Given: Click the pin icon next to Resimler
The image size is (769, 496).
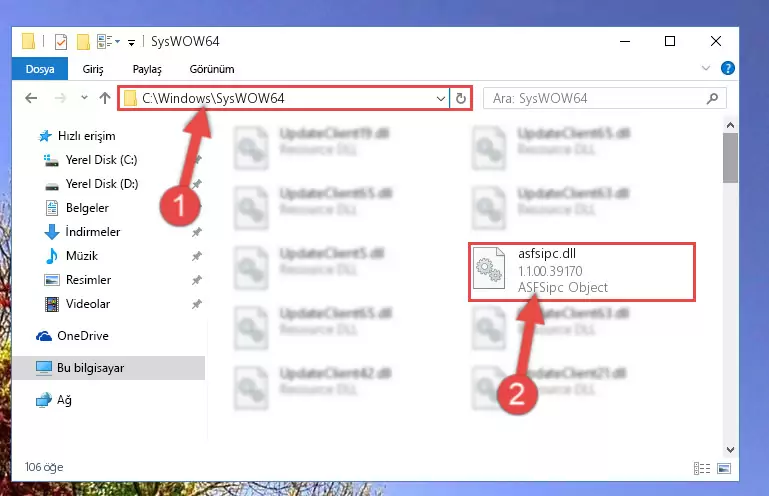Looking at the screenshot, I should pyautogui.click(x=197, y=280).
